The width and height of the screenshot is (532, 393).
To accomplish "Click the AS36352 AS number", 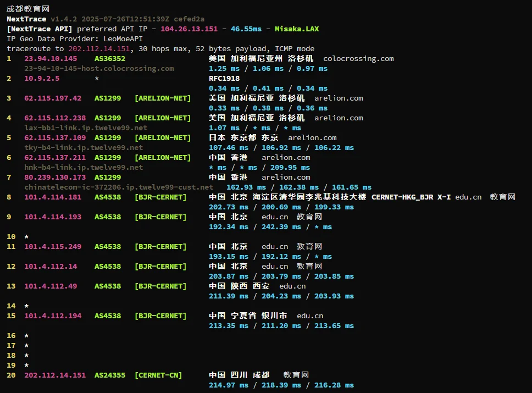I will (x=110, y=59).
